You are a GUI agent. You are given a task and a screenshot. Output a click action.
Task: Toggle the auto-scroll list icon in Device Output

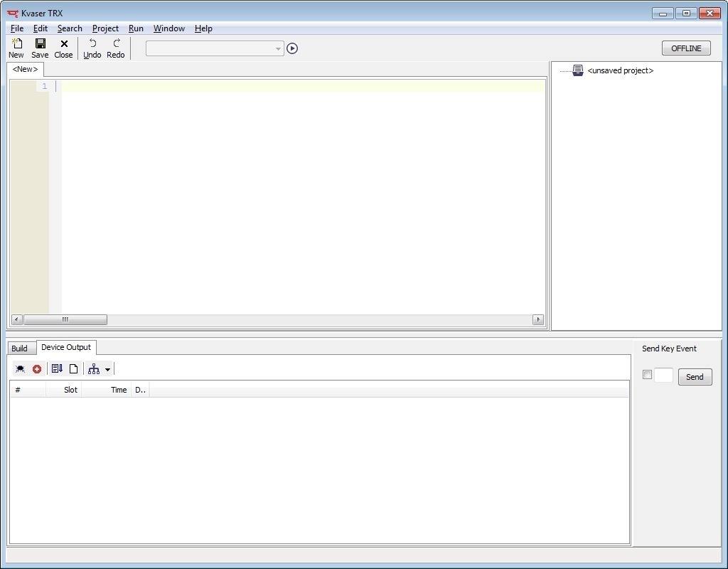(x=57, y=368)
